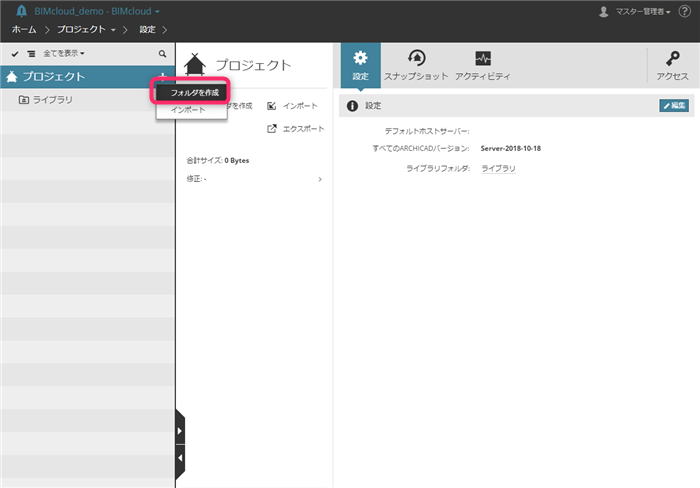The height and width of the screenshot is (488, 700).
Task: Click the left-arrow panel collapser
Action: 179,458
